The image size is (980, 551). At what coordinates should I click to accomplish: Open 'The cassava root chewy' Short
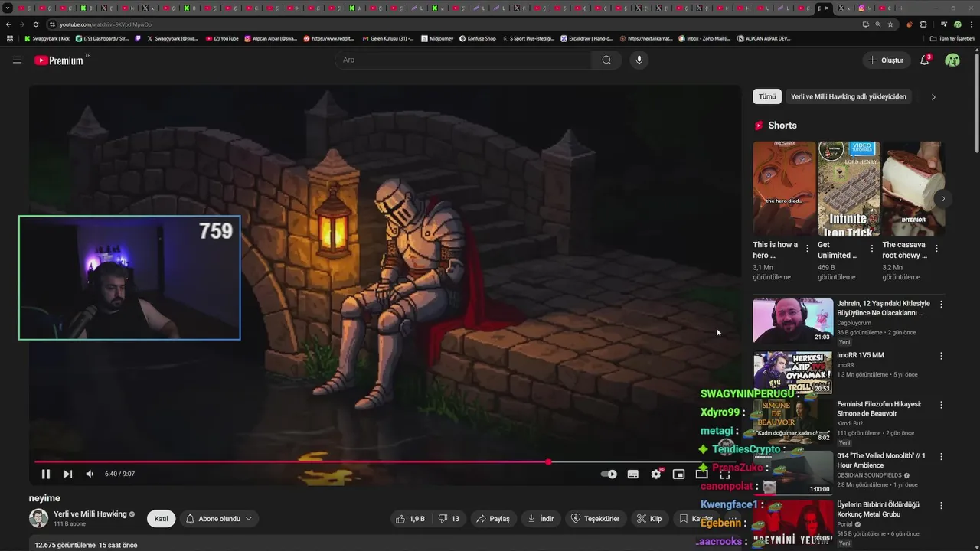tap(913, 188)
